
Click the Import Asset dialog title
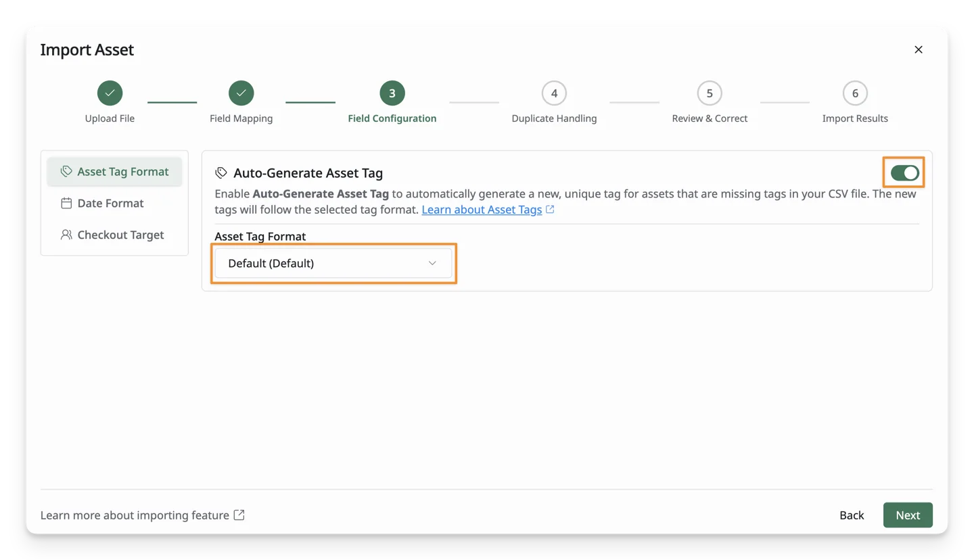click(87, 49)
